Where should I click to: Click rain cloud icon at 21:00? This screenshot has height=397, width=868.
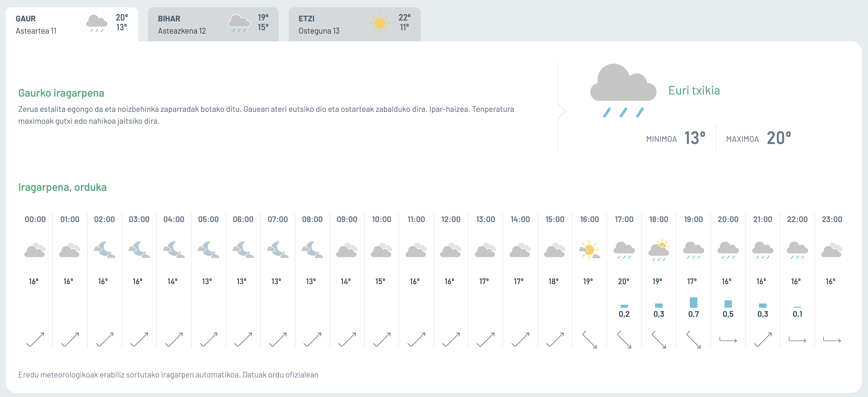coord(763,250)
